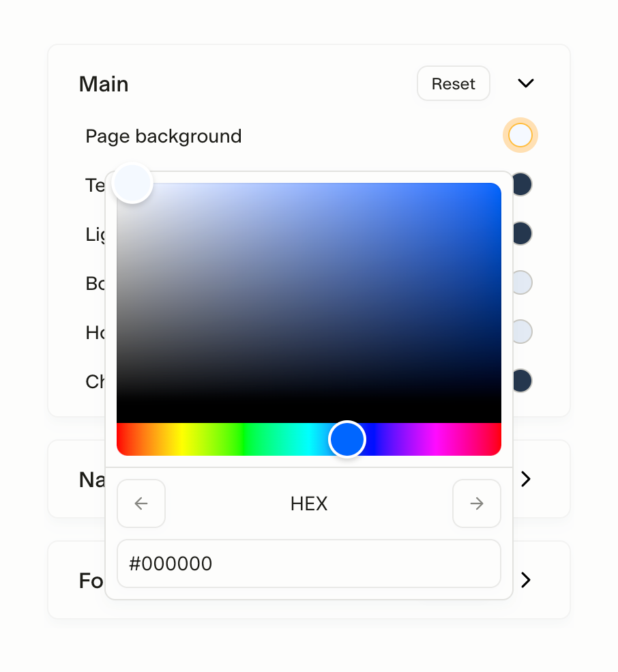
Task: Select the light gray swatch next to 'Ho...'
Action: (x=521, y=332)
